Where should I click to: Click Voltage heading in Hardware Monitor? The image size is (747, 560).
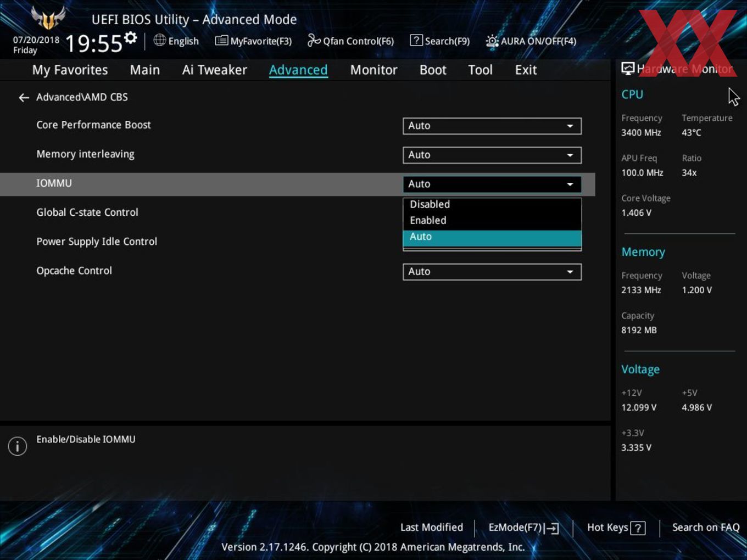(x=640, y=369)
